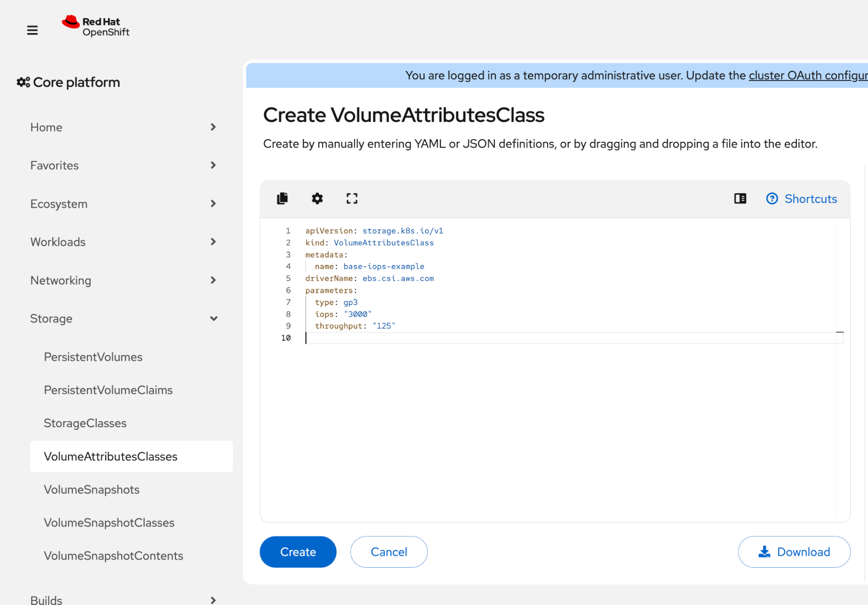
Task: Toggle the sidebar panel icon in editor
Action: tap(740, 198)
